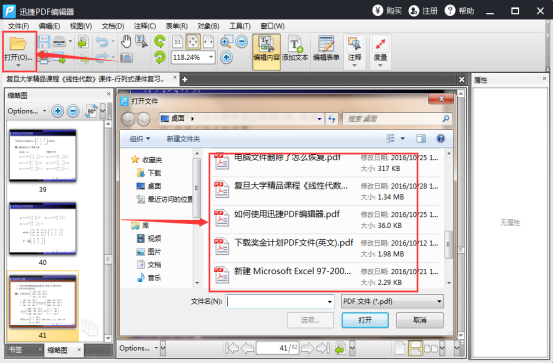Open view options dropdown arrow in dialog
Image resolution: width=554 pixels, height=363 pixels.
click(402, 139)
